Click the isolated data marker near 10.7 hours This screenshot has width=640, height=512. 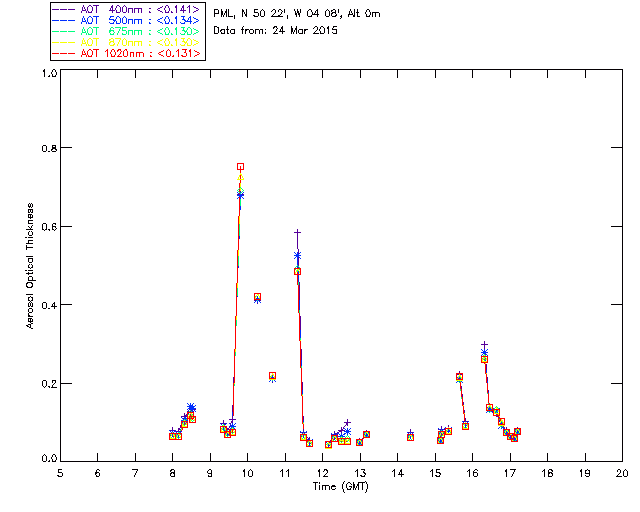click(x=273, y=376)
